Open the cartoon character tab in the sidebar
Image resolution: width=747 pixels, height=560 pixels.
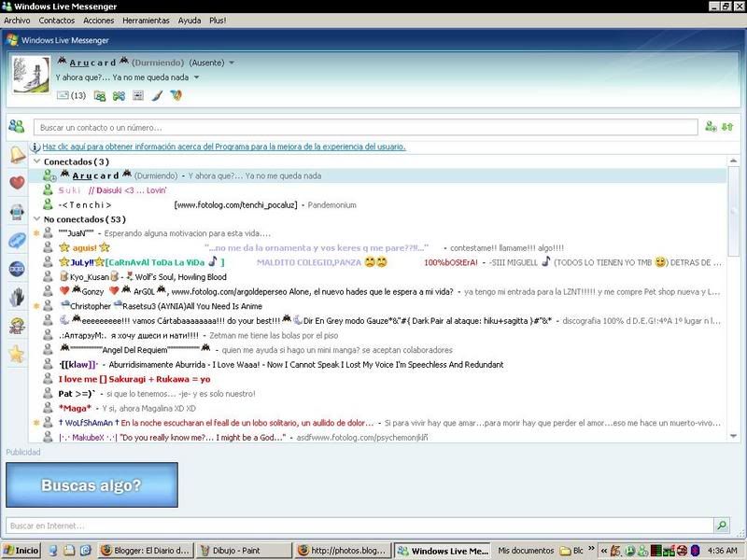tap(17, 326)
